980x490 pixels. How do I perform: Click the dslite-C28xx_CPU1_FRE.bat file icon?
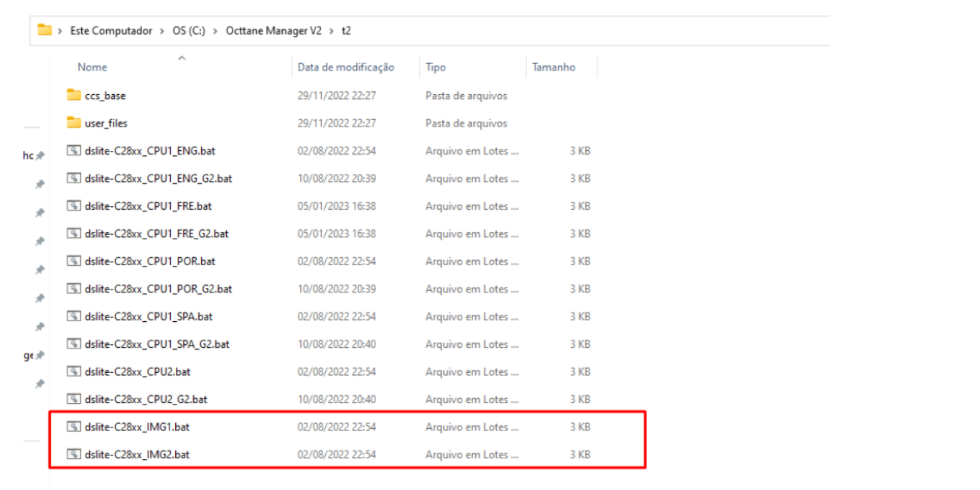(74, 206)
